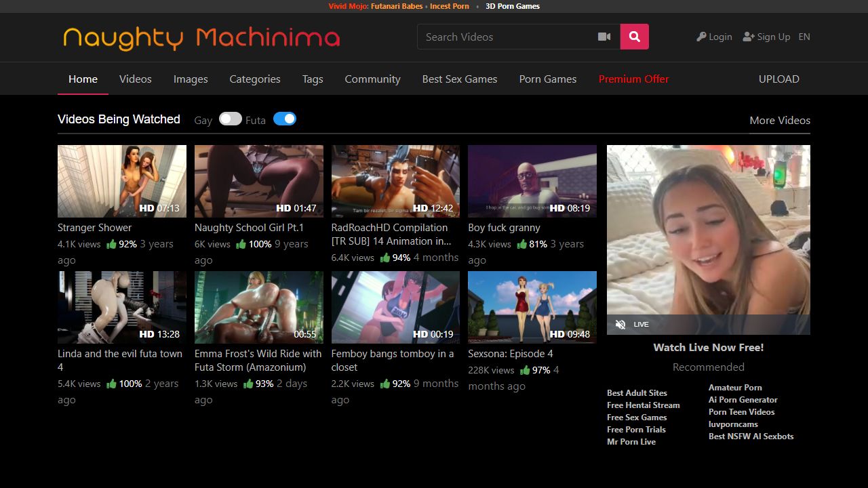The image size is (868, 488).
Task: Click the Stranger Shower title text
Action: coord(94,228)
